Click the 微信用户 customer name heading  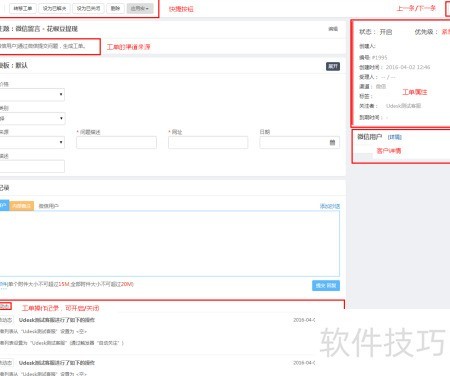pyautogui.click(x=370, y=137)
